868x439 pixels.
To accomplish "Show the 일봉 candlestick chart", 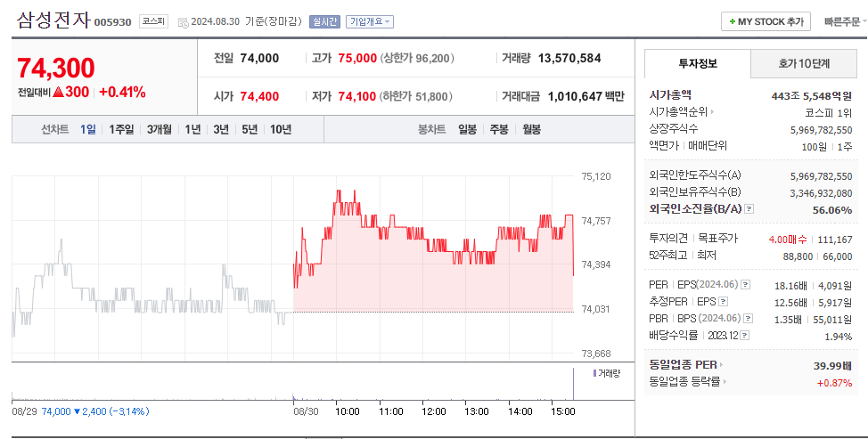I will pyautogui.click(x=467, y=129).
